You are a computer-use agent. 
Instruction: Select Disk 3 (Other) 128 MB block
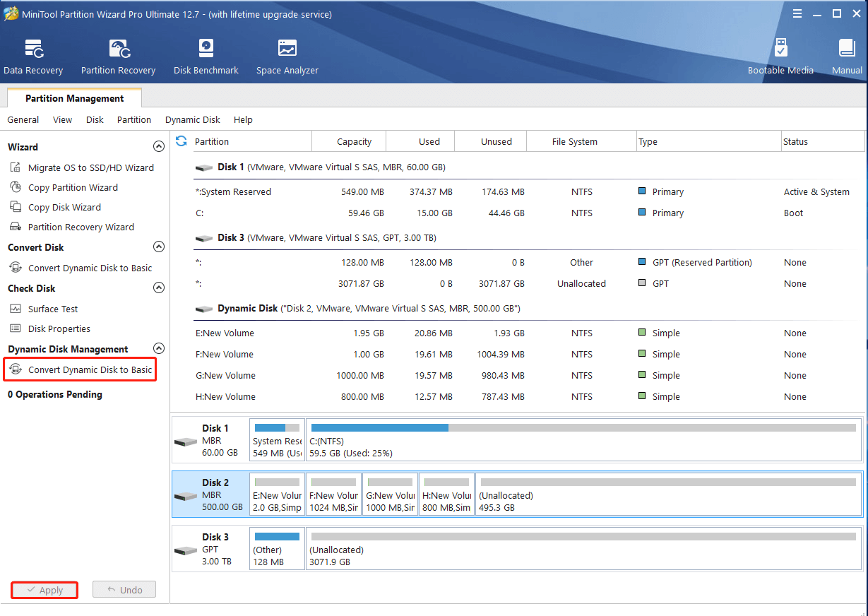coord(277,549)
